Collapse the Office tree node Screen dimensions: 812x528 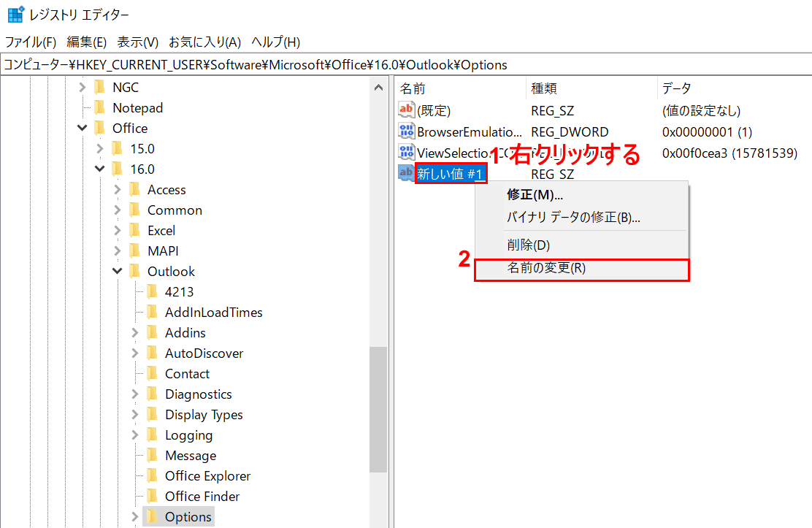click(x=82, y=128)
